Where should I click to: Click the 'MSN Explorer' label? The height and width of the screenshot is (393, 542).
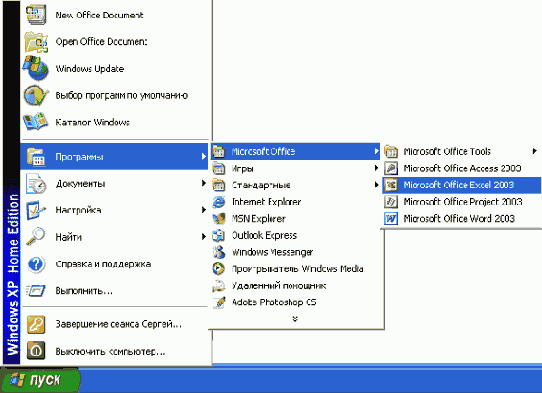tap(259, 218)
